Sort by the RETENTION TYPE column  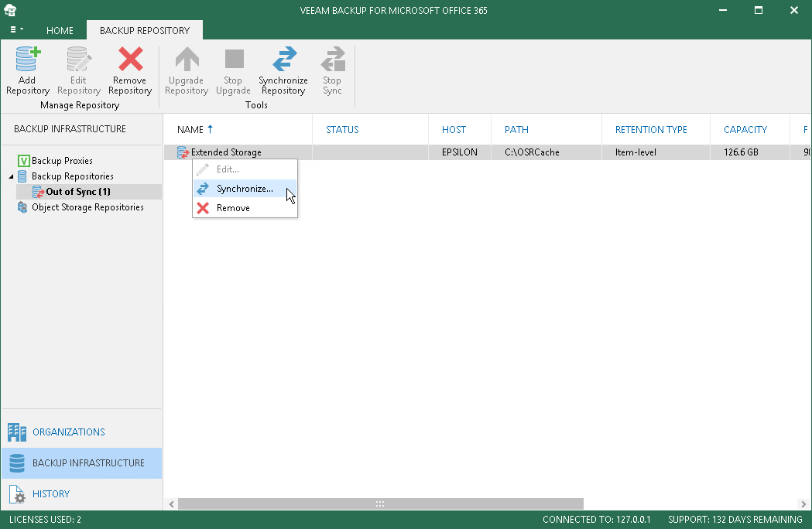pos(656,129)
